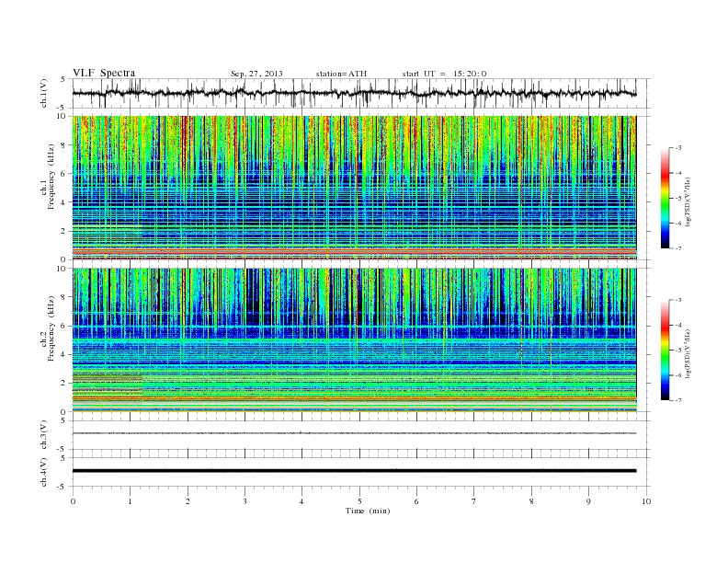Click time axis tick label "4"
The image size is (728, 563).
tap(301, 501)
